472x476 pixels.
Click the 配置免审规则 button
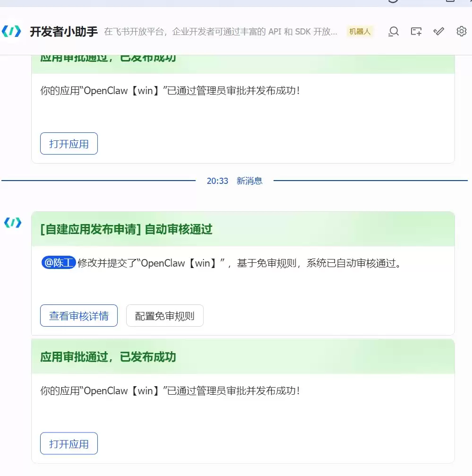pos(165,316)
